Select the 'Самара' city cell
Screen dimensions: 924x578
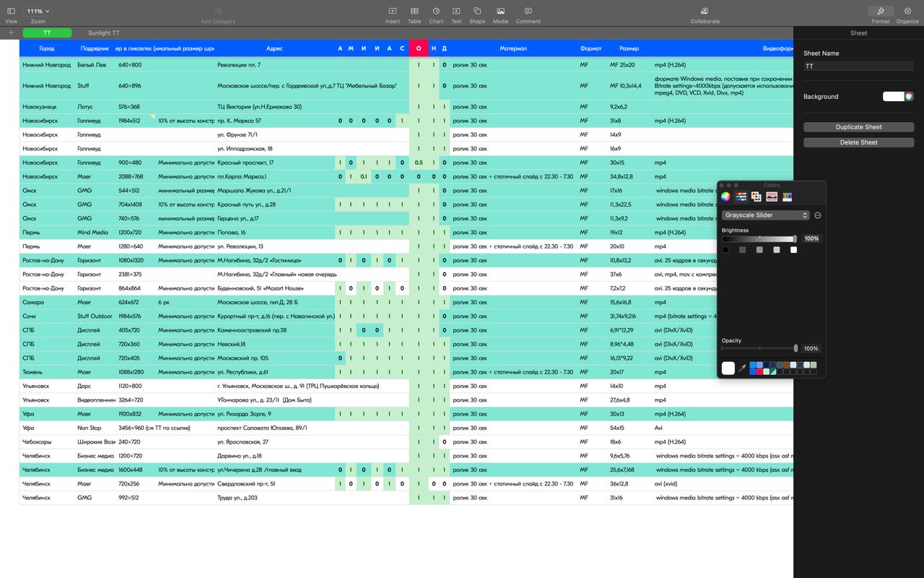pos(47,302)
